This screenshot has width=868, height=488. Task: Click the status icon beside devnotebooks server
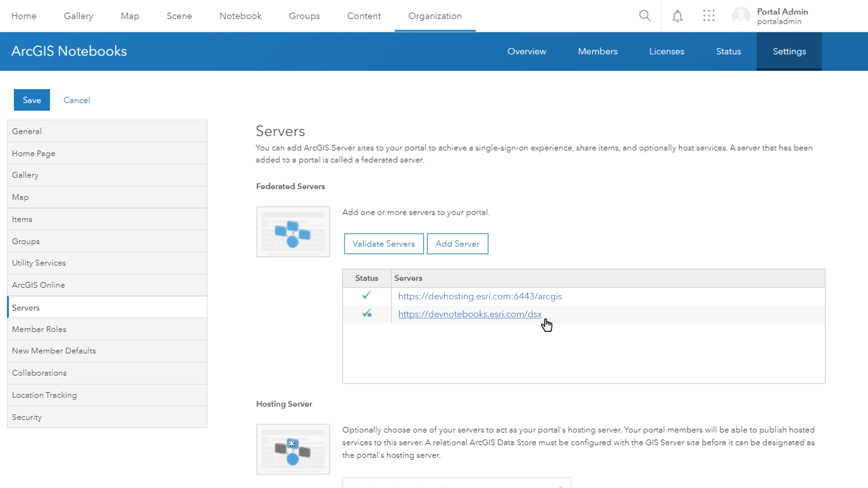367,313
